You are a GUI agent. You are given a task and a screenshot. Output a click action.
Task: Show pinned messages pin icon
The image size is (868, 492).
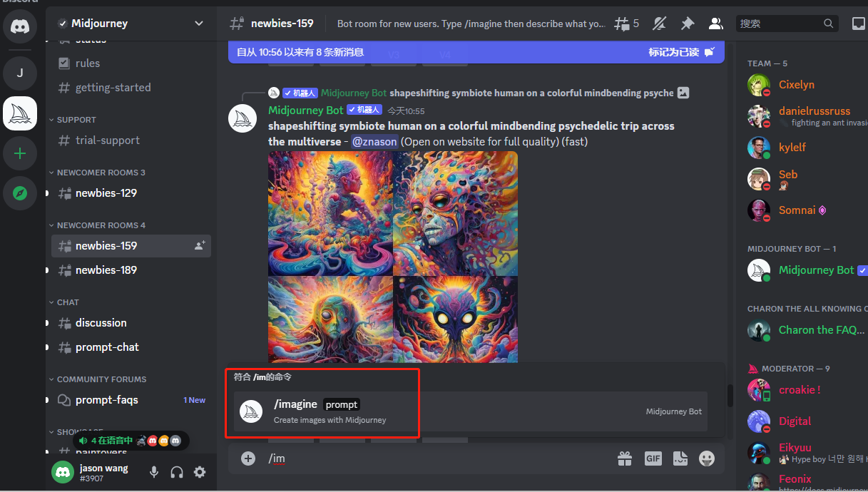[x=688, y=24]
